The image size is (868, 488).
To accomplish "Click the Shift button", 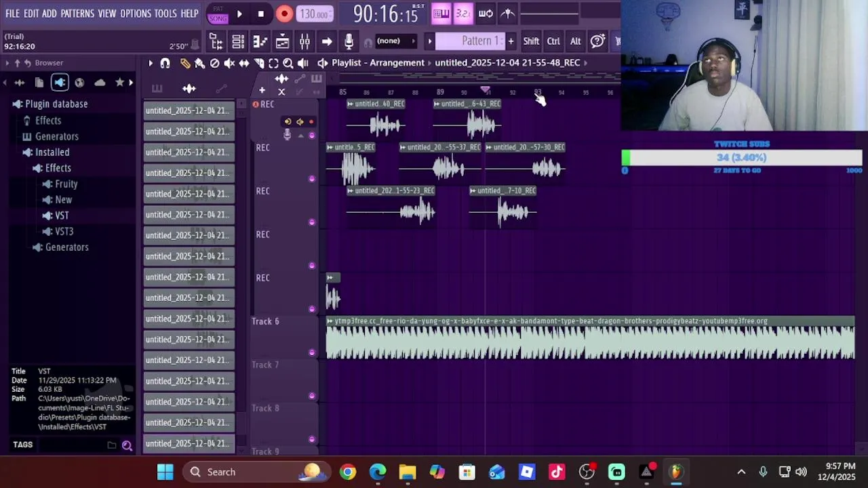I will tap(531, 41).
